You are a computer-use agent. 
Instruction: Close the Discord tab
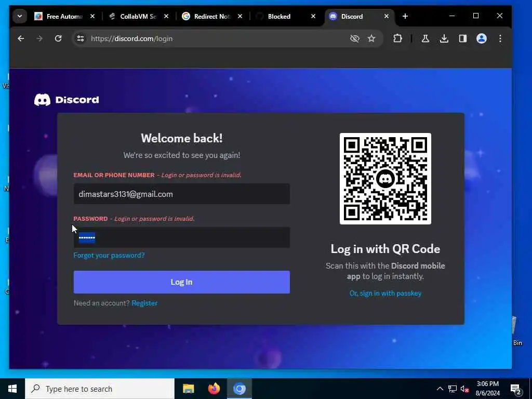point(386,16)
